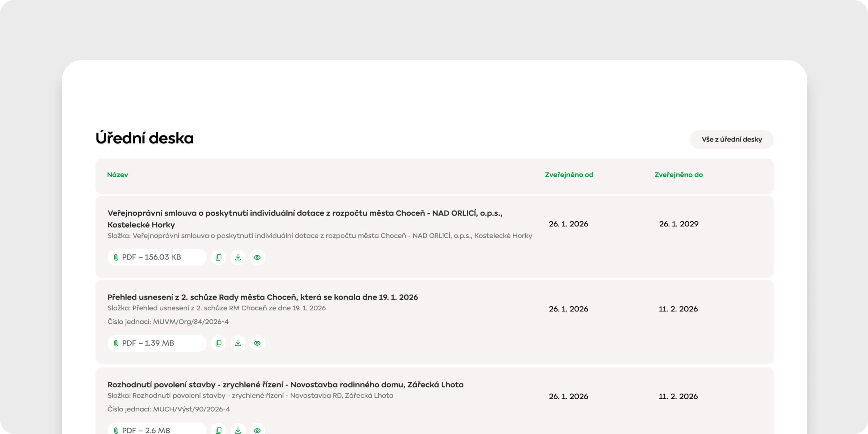Open the Přehled usnesení z 2. schůze title
The width and height of the screenshot is (868, 434).
tap(262, 297)
